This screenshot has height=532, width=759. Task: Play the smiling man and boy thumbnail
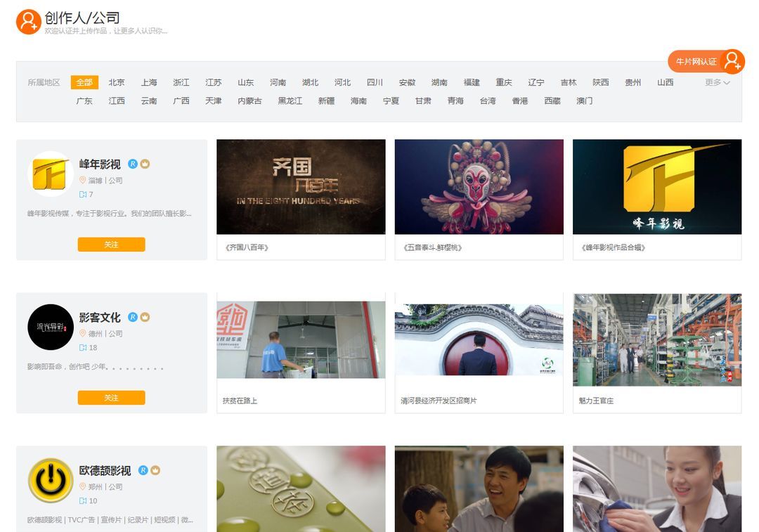coord(479,489)
